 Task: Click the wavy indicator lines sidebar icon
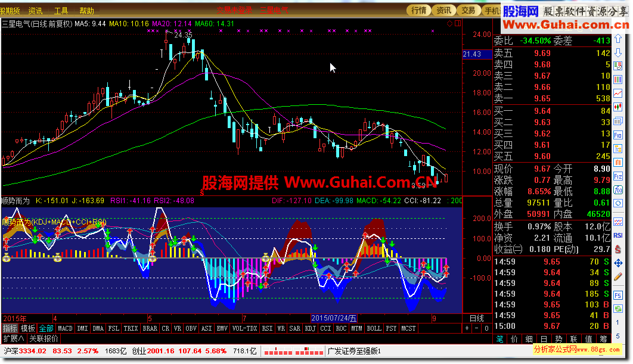tap(618, 222)
